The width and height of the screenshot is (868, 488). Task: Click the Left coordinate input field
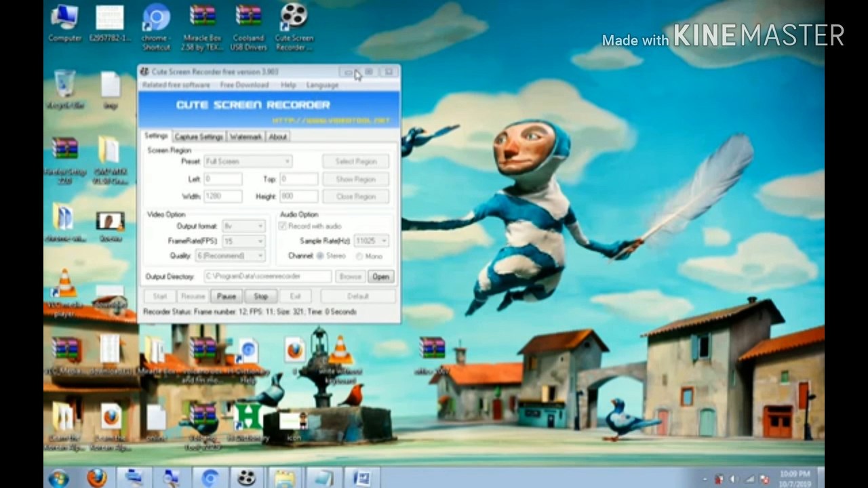point(222,179)
